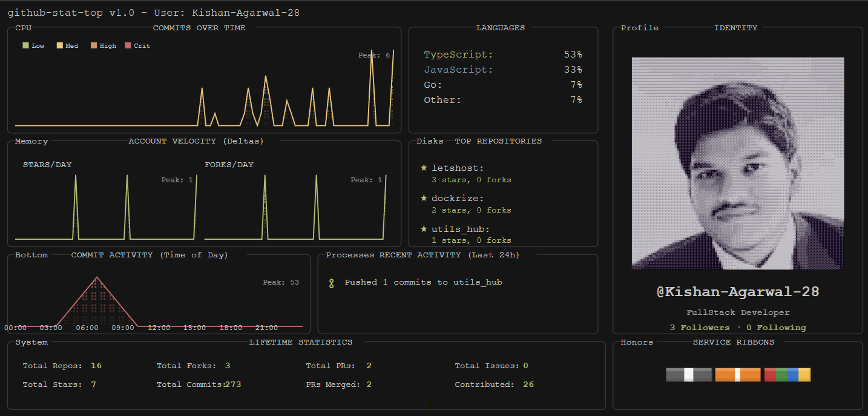Screen dimensions: 868x416
Task: Click the red Crit legend color swatch
Action: click(x=129, y=45)
